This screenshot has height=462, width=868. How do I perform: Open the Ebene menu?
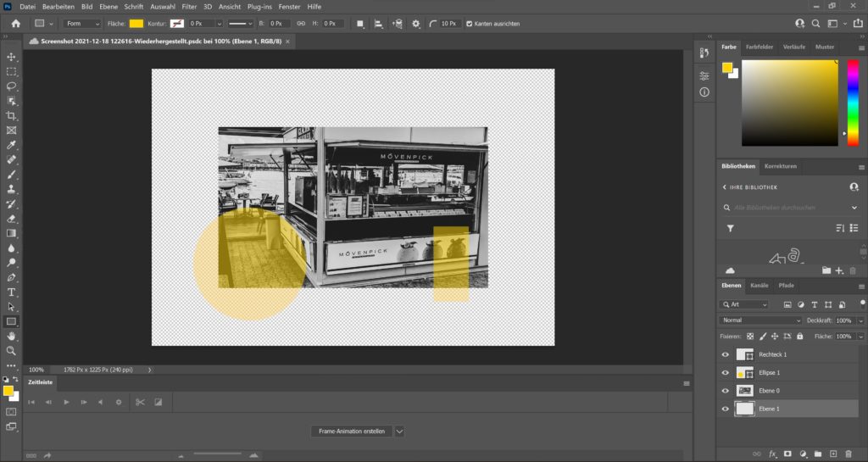108,7
